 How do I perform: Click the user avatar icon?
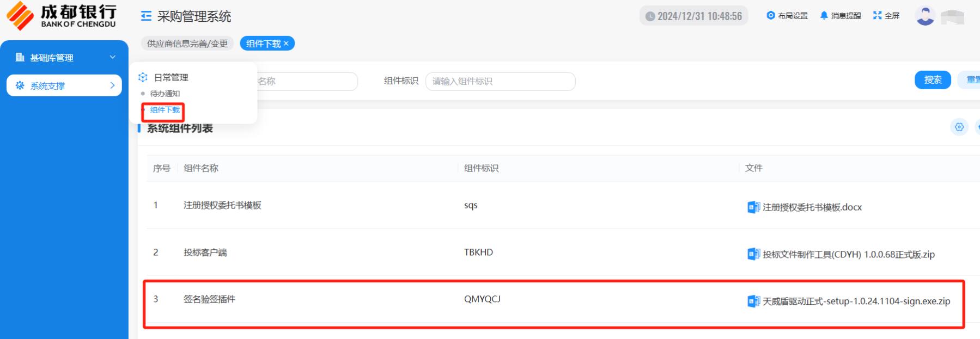[x=925, y=16]
